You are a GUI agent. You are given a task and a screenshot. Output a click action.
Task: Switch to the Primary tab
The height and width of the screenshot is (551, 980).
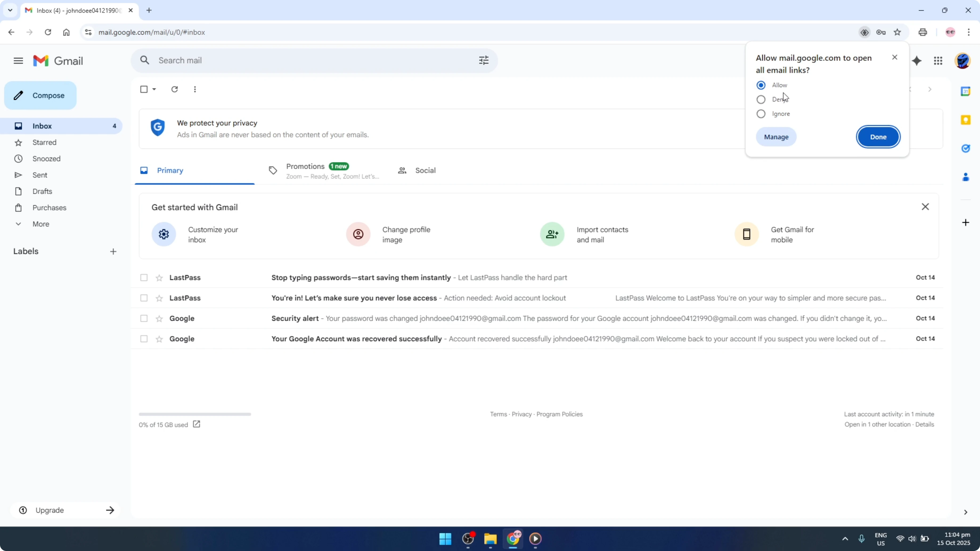click(194, 170)
